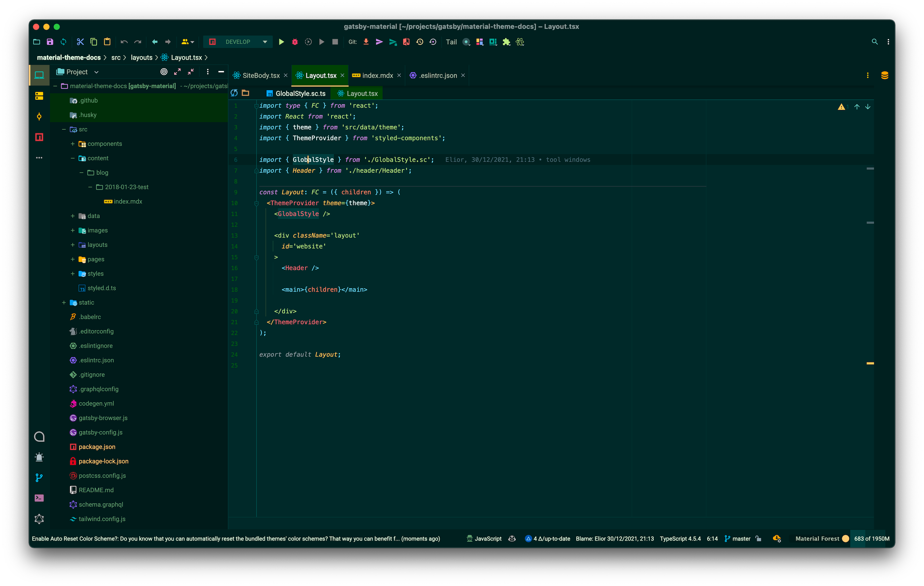Stop the running process with the Stop icon
Image resolution: width=924 pixels, height=586 pixels.
(x=335, y=42)
